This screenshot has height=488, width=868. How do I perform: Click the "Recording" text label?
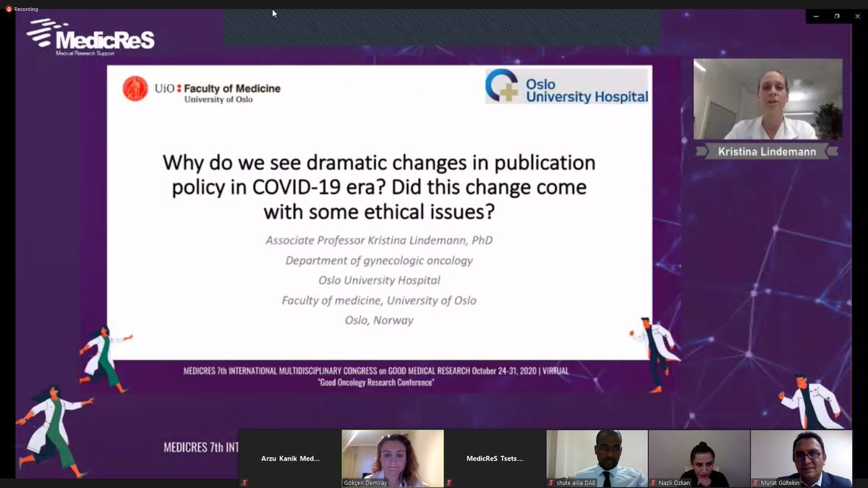click(x=26, y=9)
